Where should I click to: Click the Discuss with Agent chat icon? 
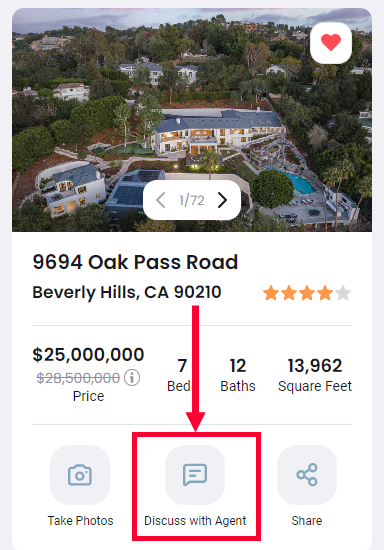[195, 475]
